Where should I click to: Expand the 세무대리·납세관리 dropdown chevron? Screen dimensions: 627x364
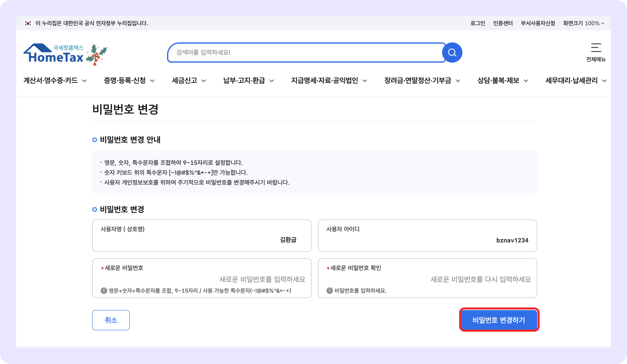click(x=604, y=80)
